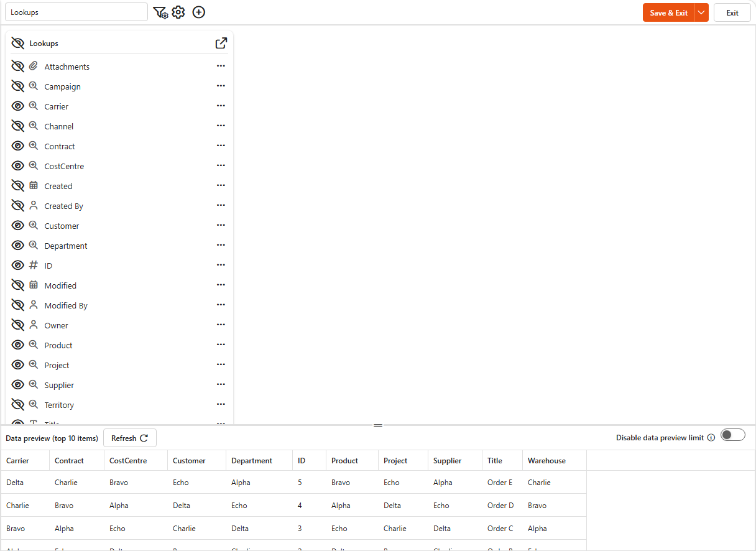The height and width of the screenshot is (551, 756).
Task: Enable the Disable data preview limit switch
Action: pyautogui.click(x=732, y=435)
